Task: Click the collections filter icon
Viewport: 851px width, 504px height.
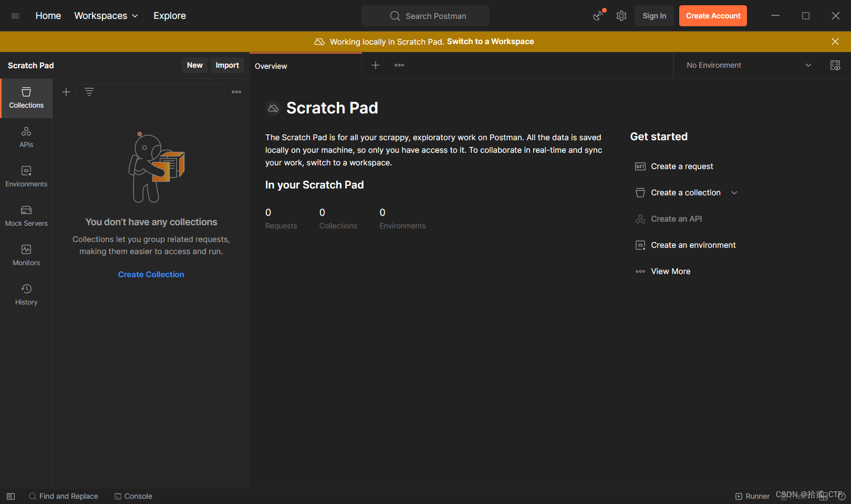Action: pyautogui.click(x=89, y=92)
